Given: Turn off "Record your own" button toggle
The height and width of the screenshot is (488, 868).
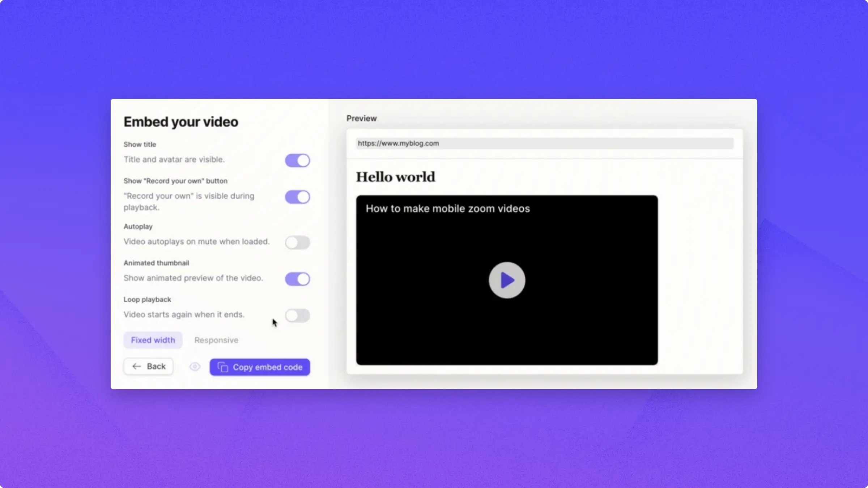Looking at the screenshot, I should coord(297,197).
